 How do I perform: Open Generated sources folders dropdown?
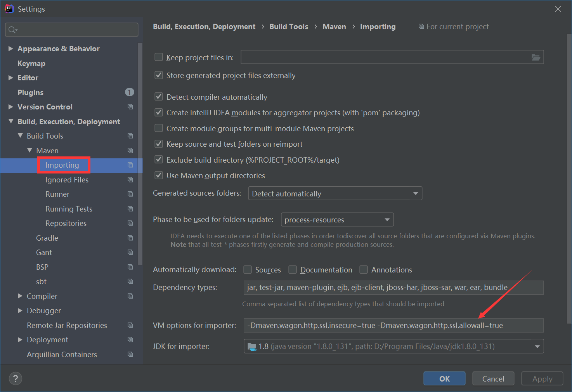tap(335, 193)
